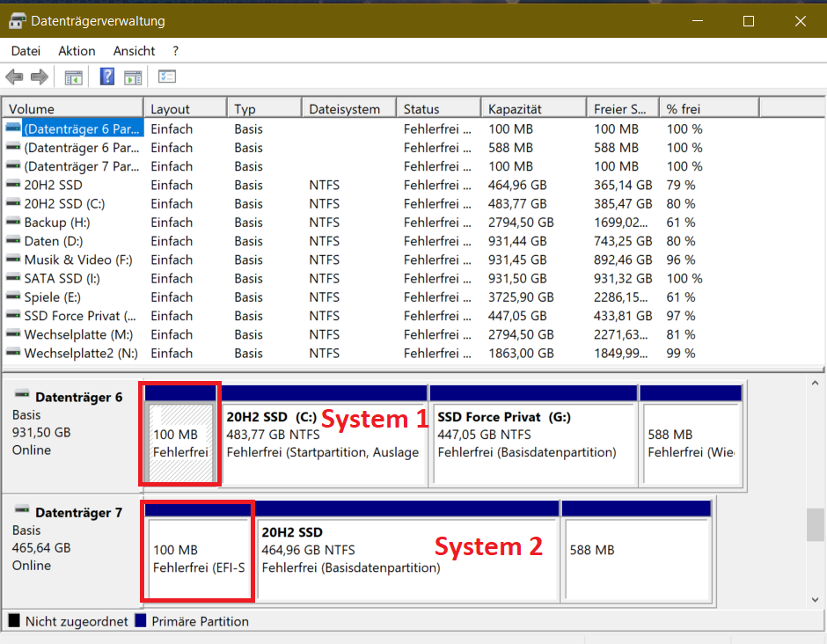The width and height of the screenshot is (827, 644).
Task: Click the Datenträgerverwaltung title bar app icon
Action: 17,21
